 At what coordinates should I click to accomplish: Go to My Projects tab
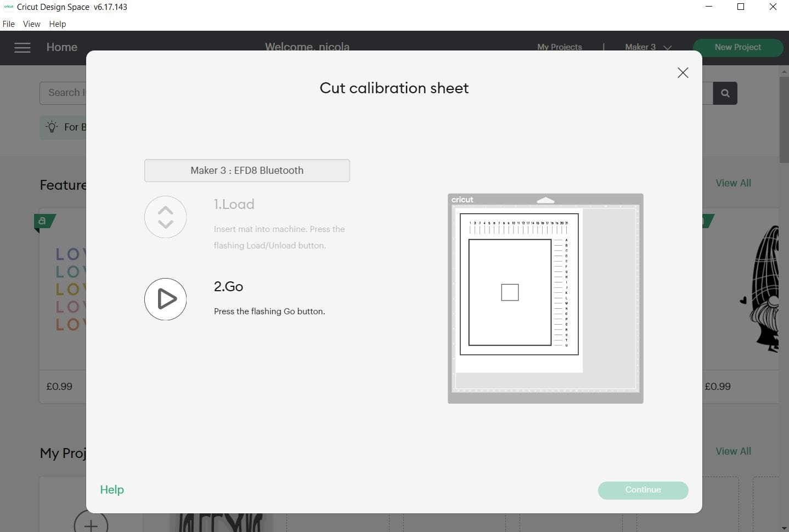[x=559, y=47]
